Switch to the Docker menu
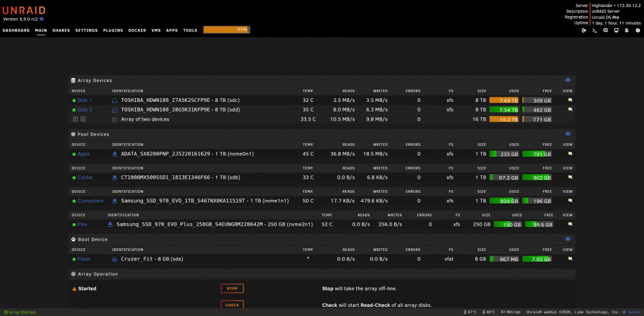This screenshot has width=644, height=316. (x=137, y=30)
